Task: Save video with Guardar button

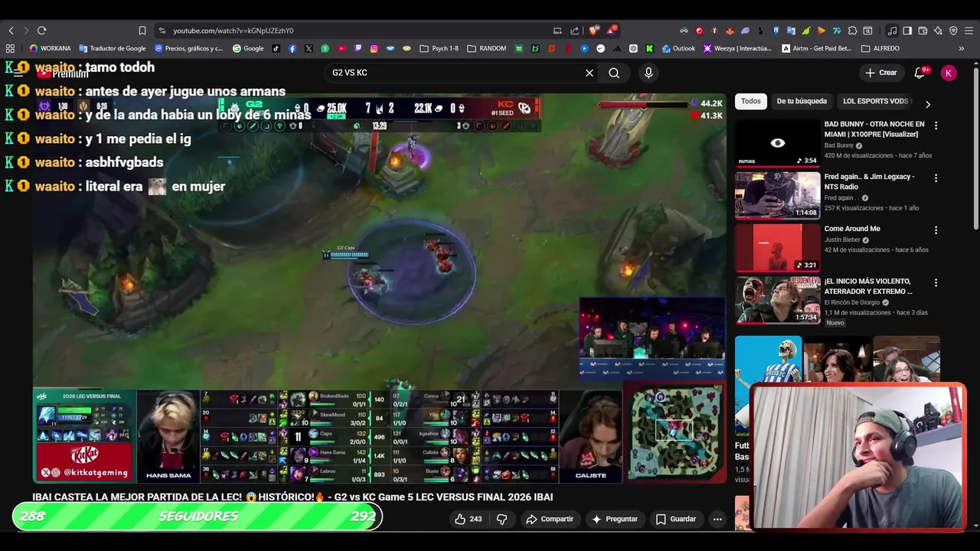Action: [x=675, y=519]
